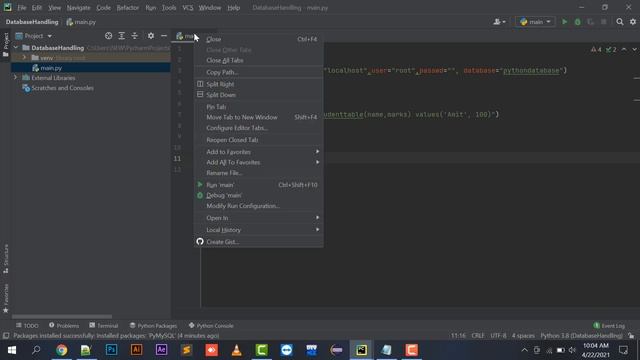Click the user account icon in toolbar

[x=499, y=22]
